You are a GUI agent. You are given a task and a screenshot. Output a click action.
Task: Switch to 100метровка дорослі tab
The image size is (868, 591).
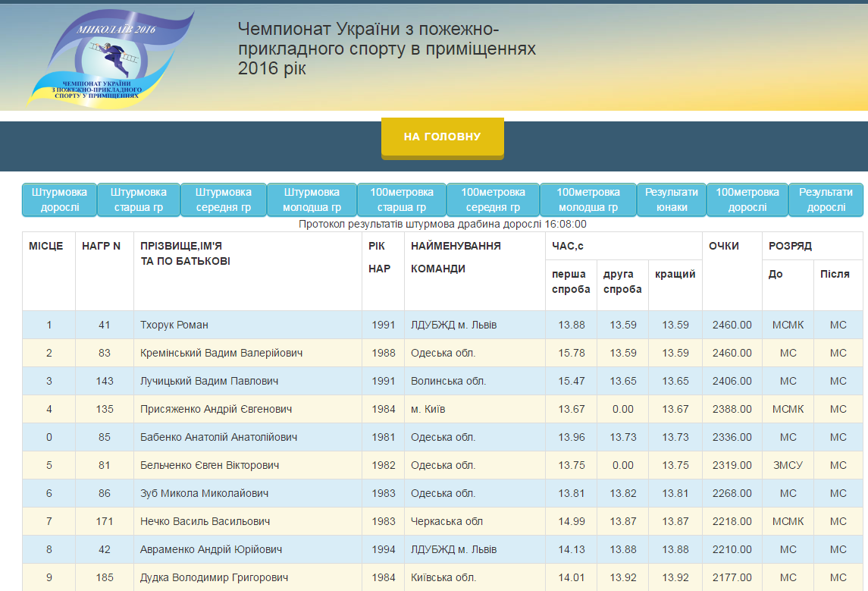[x=747, y=200]
